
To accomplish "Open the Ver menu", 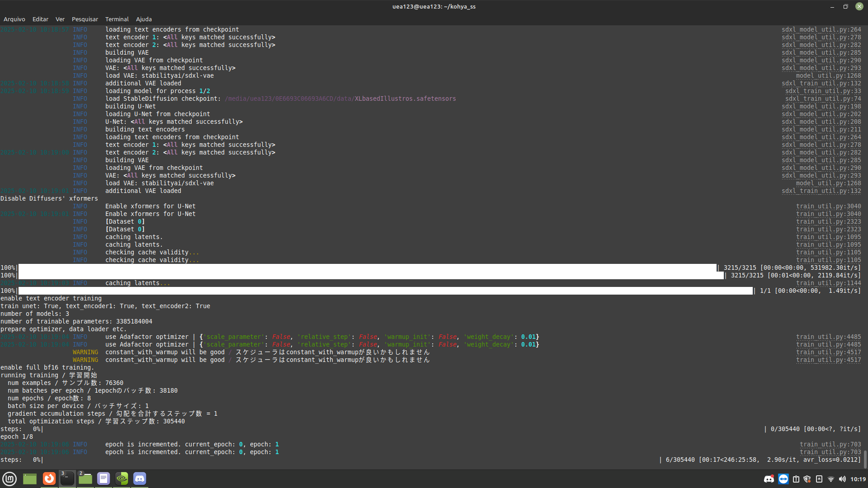I will (x=60, y=19).
